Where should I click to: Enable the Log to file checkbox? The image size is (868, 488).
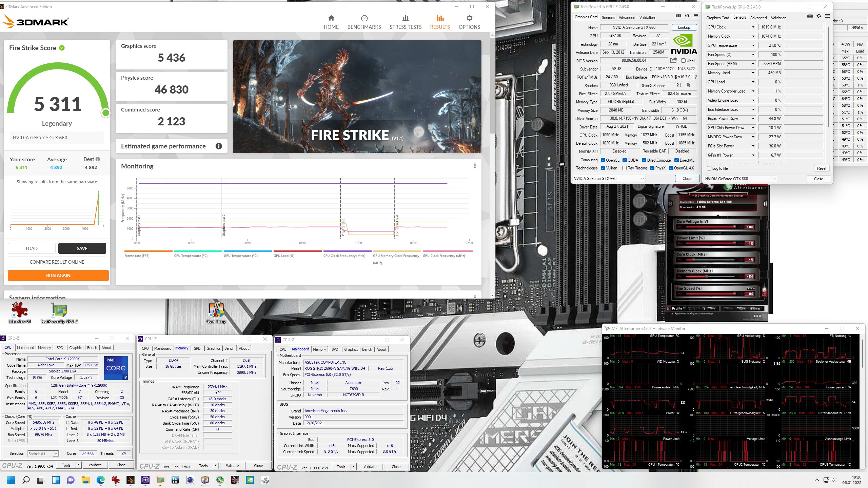(x=709, y=168)
